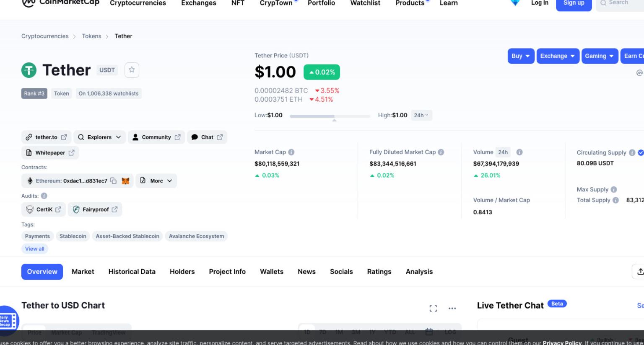
Task: Go to Tokens breadcrumb
Action: [91, 36]
